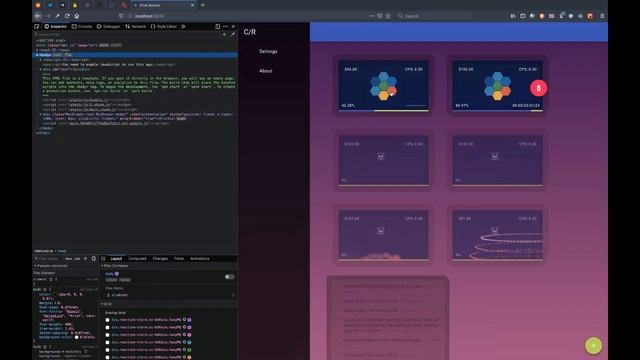
Task: Check the fifth overlay grid checkbox
Action: (107, 350)
